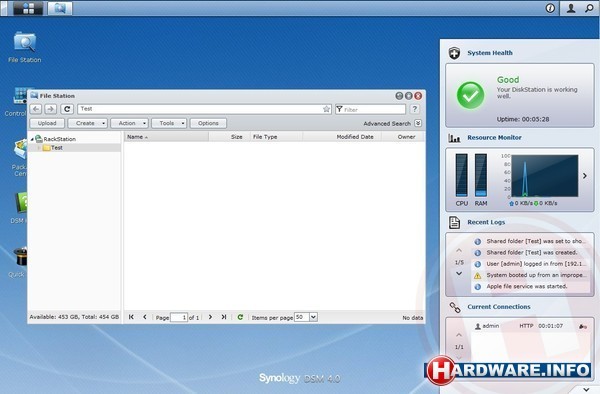The height and width of the screenshot is (394, 600).
Task: Click log entry System booted up warning
Action: click(531, 275)
